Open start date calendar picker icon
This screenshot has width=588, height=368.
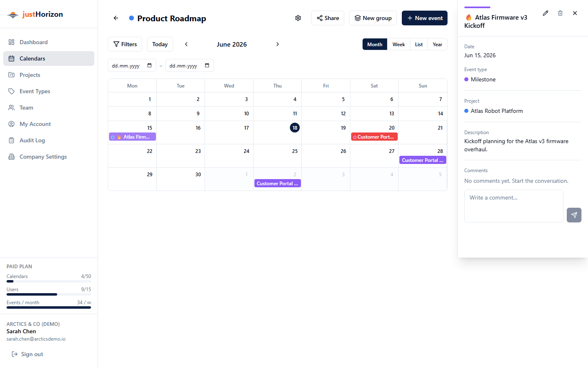[x=149, y=65]
